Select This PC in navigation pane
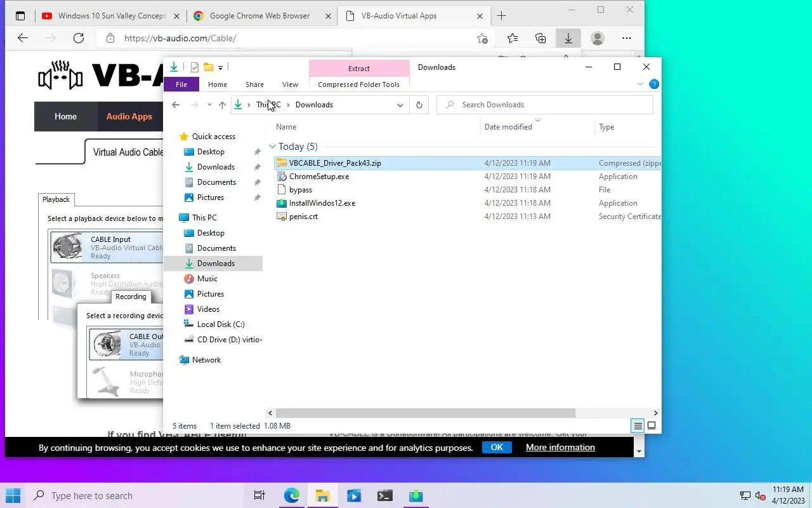 coord(204,218)
